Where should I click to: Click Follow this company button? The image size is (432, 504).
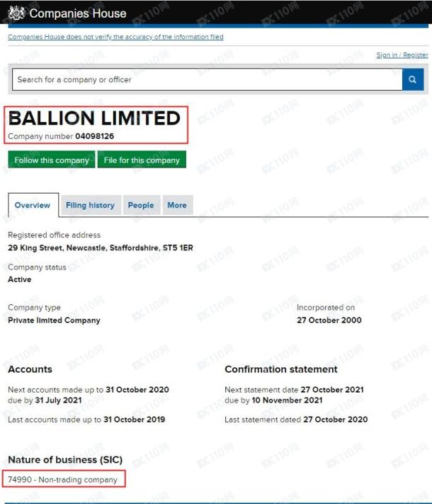pos(52,159)
